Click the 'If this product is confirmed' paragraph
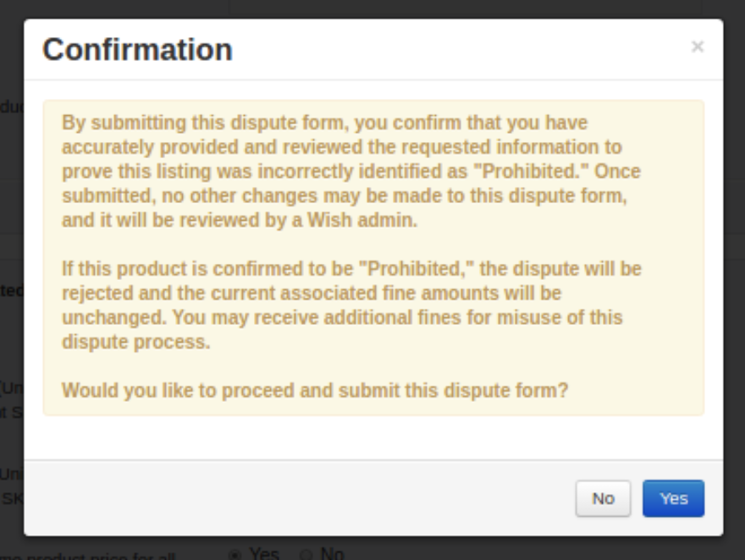The height and width of the screenshot is (560, 745). pos(350,305)
